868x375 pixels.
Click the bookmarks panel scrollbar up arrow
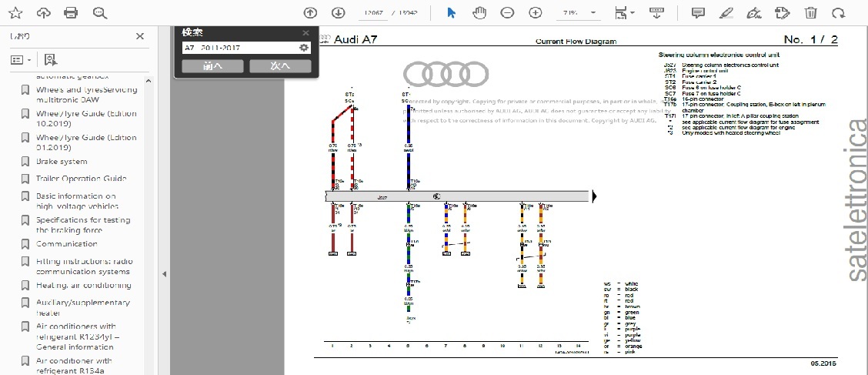coord(149,81)
